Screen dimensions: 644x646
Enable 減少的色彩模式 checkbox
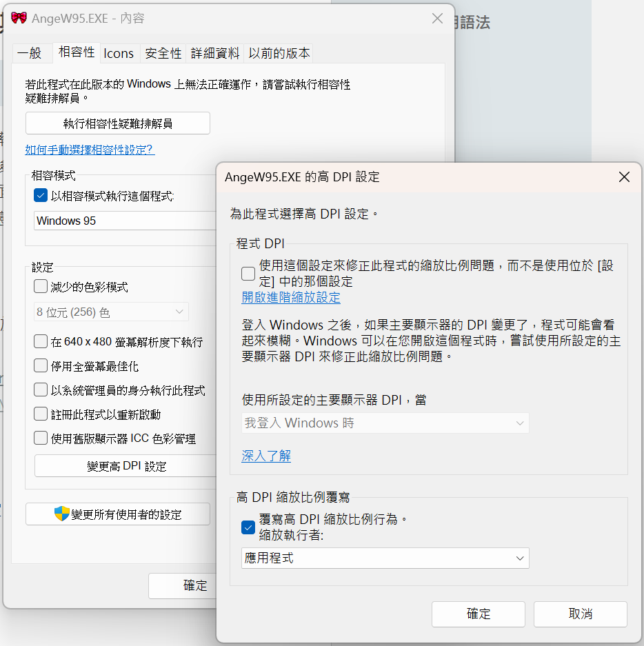point(41,286)
